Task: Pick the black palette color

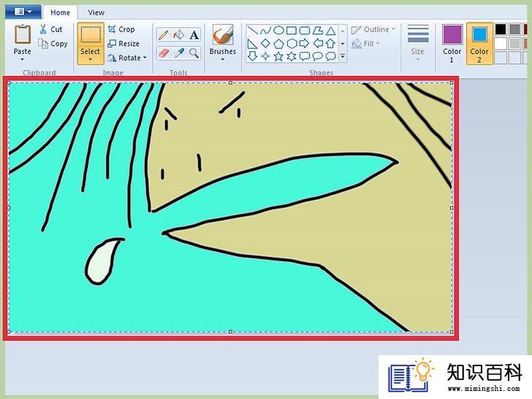Action: click(x=501, y=29)
